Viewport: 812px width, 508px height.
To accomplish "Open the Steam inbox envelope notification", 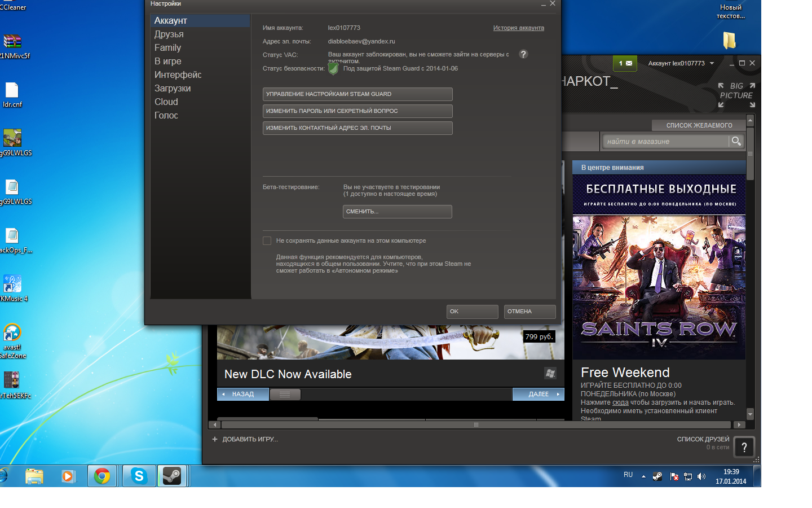I will click(625, 63).
